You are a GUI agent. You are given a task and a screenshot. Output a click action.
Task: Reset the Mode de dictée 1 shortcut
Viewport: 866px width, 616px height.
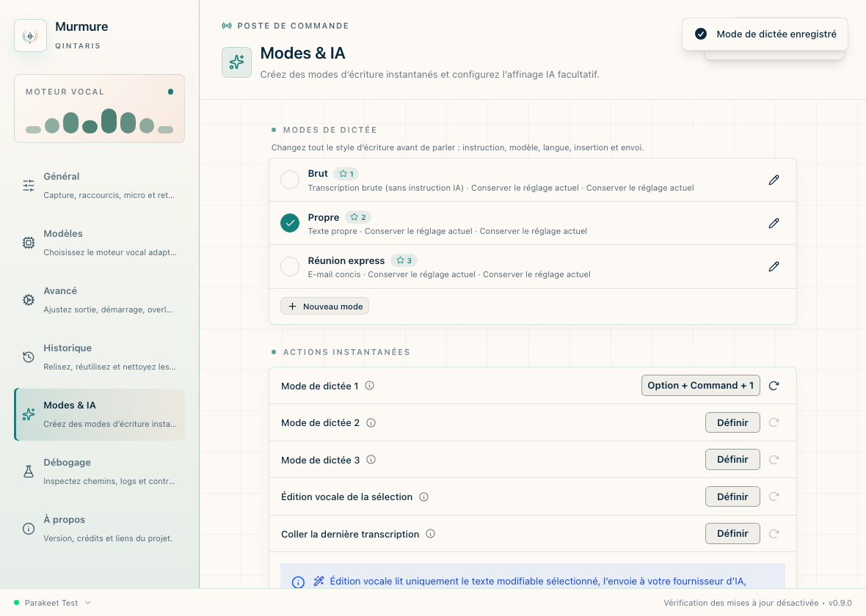[x=774, y=386]
